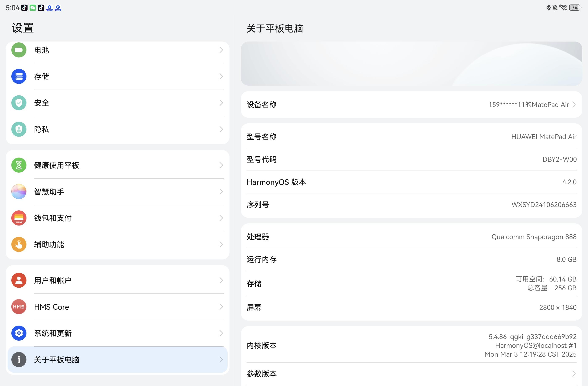588x386 pixels.
Task: Tap the 内核版本 label
Action: (x=262, y=346)
